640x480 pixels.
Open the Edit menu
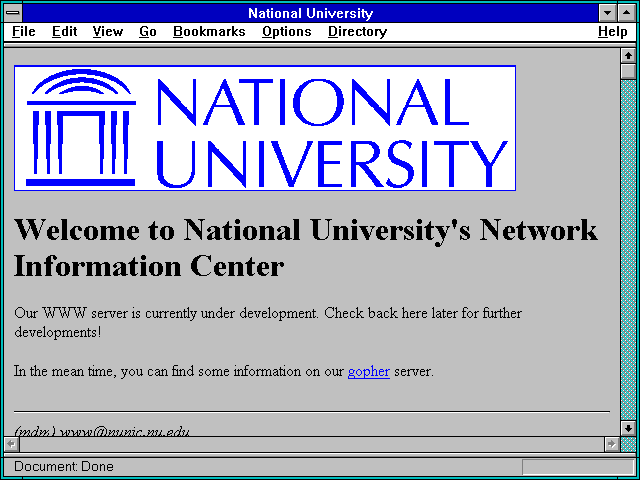pyautogui.click(x=64, y=32)
